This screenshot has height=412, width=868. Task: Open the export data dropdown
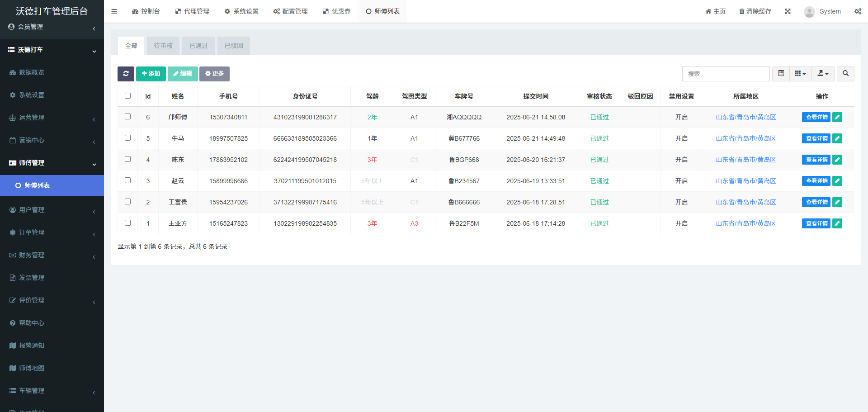point(823,74)
